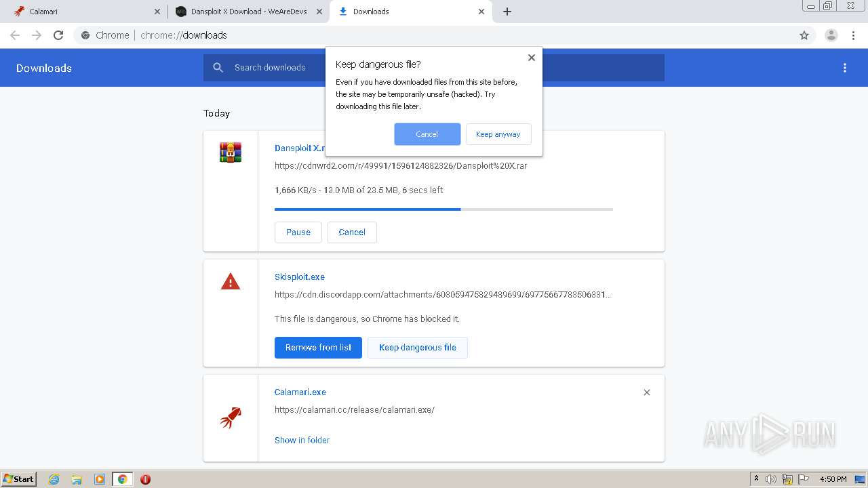
Task: Click the browser back arrow
Action: (15, 35)
